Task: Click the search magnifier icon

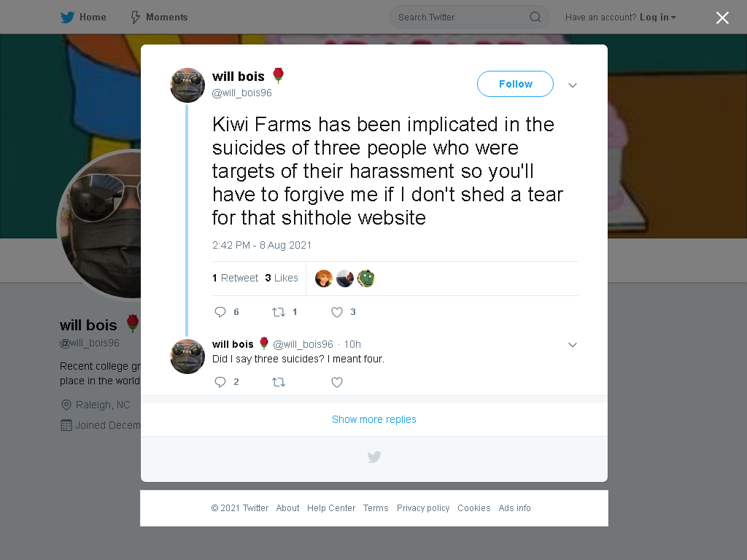Action: pyautogui.click(x=535, y=17)
